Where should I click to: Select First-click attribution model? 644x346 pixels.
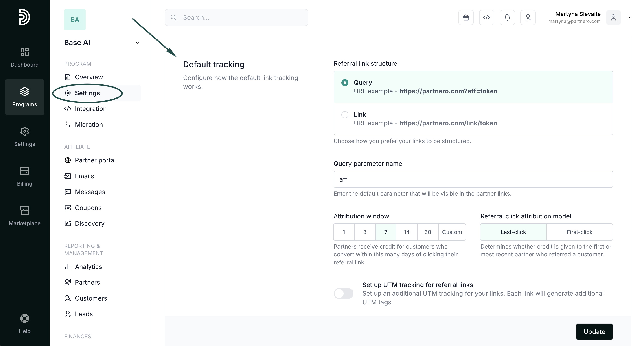click(579, 232)
